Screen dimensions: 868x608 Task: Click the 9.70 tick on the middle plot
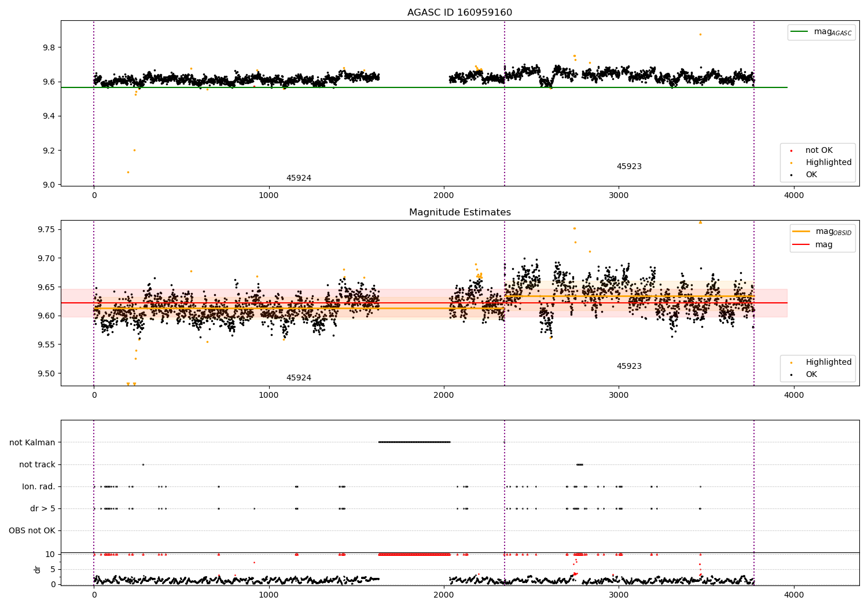(46, 258)
